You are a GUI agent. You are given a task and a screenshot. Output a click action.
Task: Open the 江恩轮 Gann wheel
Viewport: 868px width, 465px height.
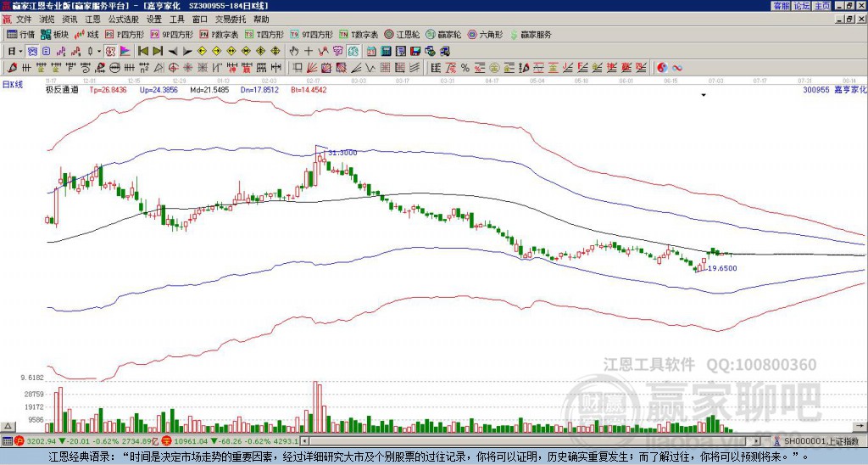(x=402, y=34)
